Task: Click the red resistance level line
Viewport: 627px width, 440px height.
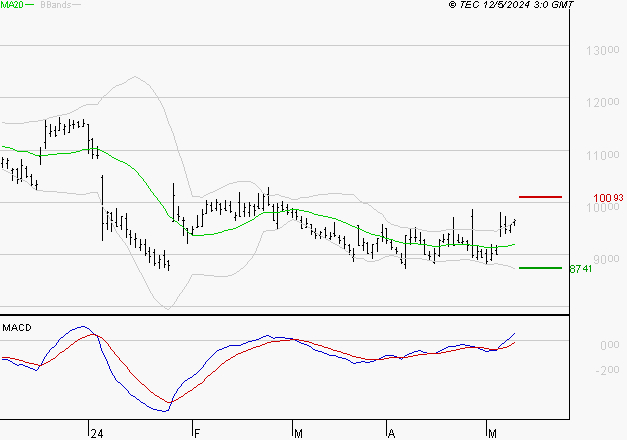Action: tap(540, 197)
